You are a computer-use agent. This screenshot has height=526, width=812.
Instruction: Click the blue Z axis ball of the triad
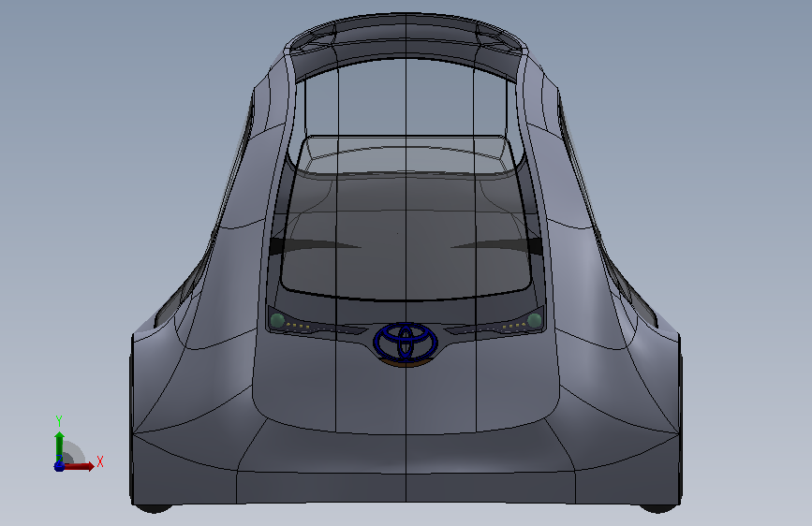point(59,466)
